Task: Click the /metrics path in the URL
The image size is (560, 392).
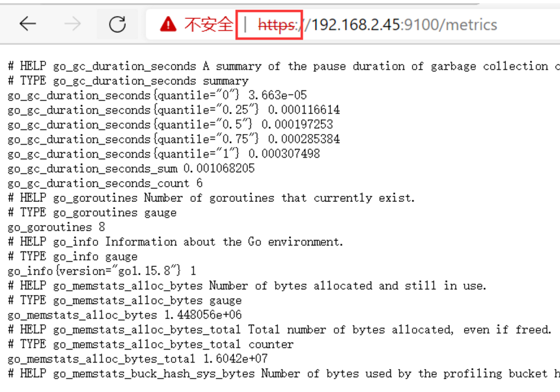Action: (x=466, y=25)
